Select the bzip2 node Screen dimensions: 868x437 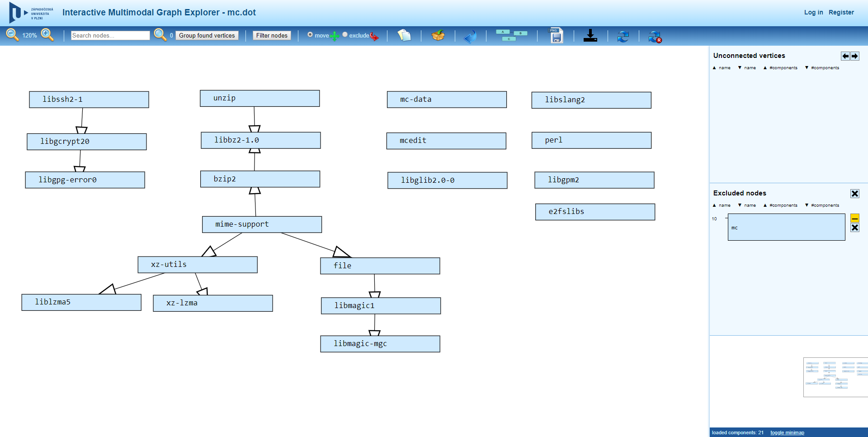(x=260, y=179)
